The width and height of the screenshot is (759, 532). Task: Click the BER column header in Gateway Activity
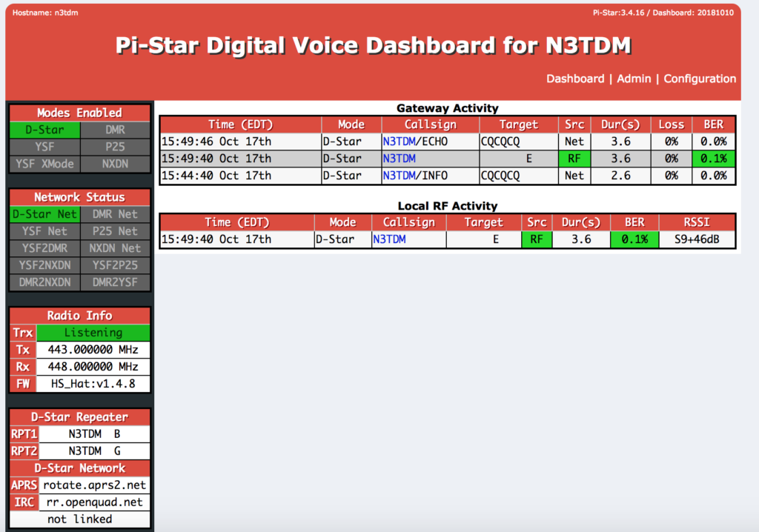click(713, 124)
